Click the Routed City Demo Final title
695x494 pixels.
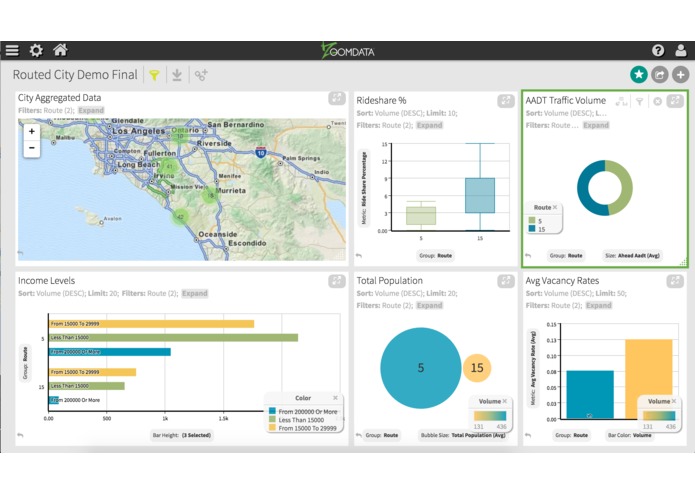pyautogui.click(x=75, y=74)
